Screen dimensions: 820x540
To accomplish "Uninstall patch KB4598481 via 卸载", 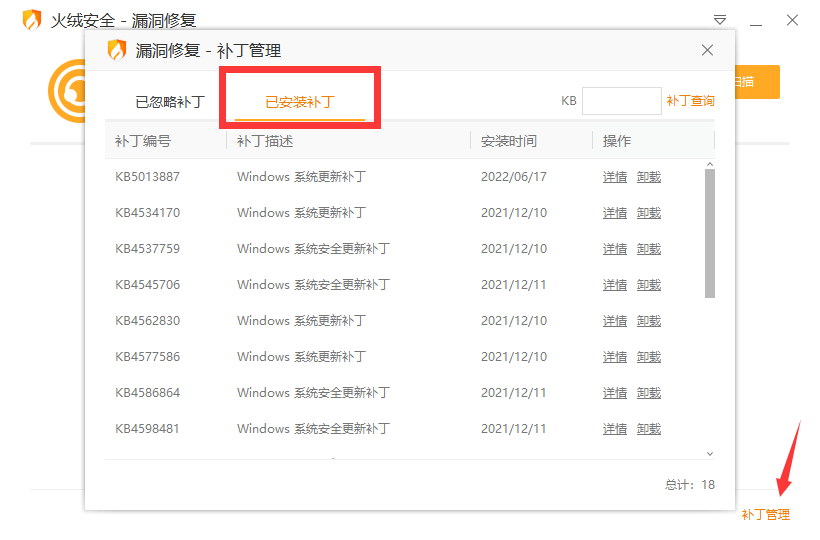I will tap(648, 429).
